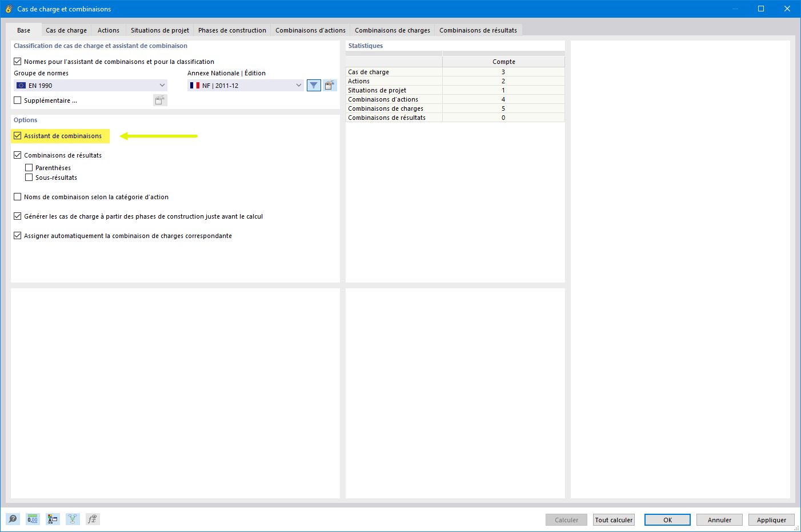Enable the Supplémentaire checkbox

[18, 100]
